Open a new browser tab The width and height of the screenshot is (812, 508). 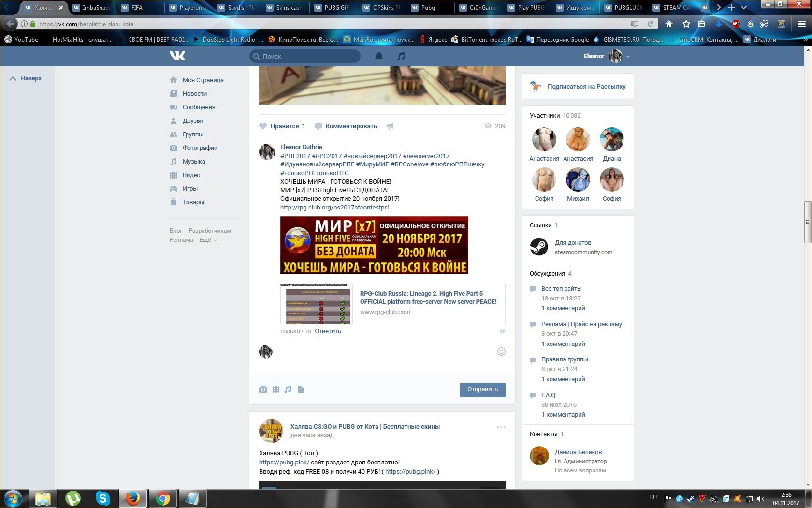(731, 7)
